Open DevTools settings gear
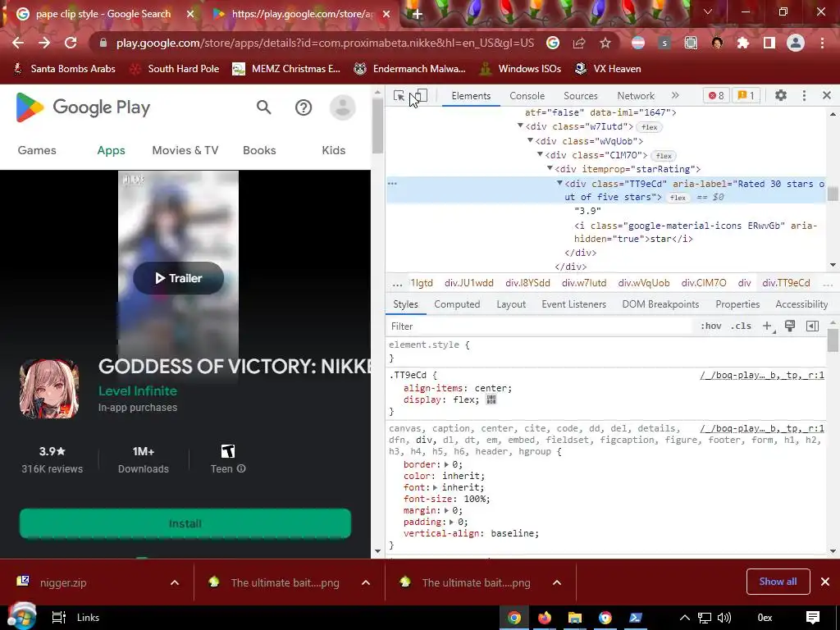The height and width of the screenshot is (630, 840). tap(781, 95)
